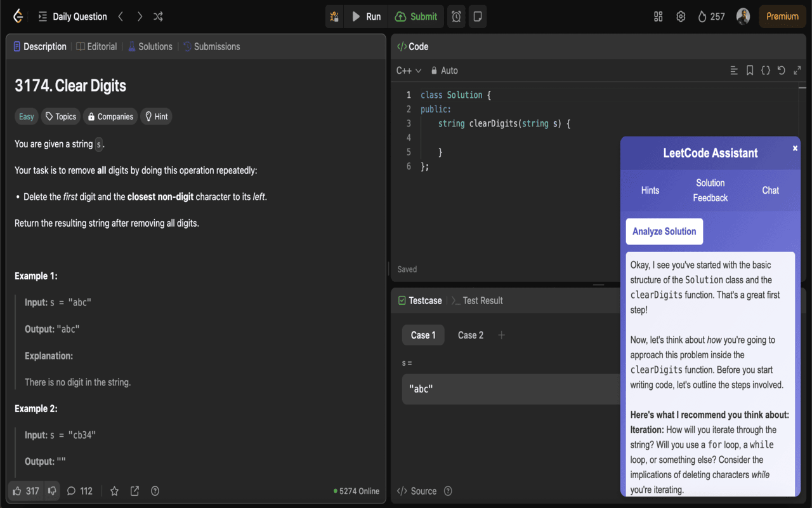812x508 pixels.
Task: Bookmark the code using bookmark icon
Action: [x=750, y=70]
